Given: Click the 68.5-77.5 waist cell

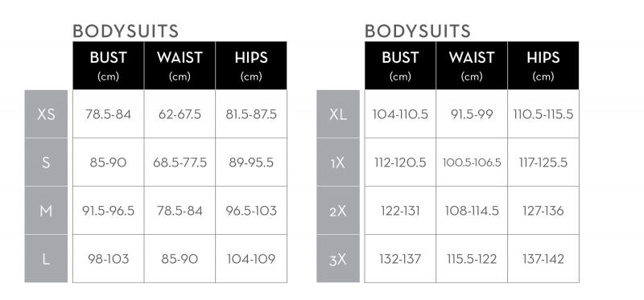Looking at the screenshot, I should 180,162.
